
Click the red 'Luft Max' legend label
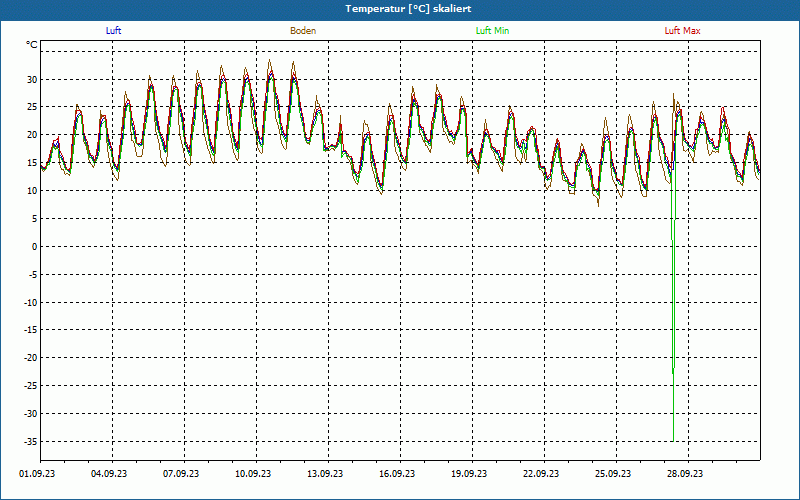coord(682,31)
